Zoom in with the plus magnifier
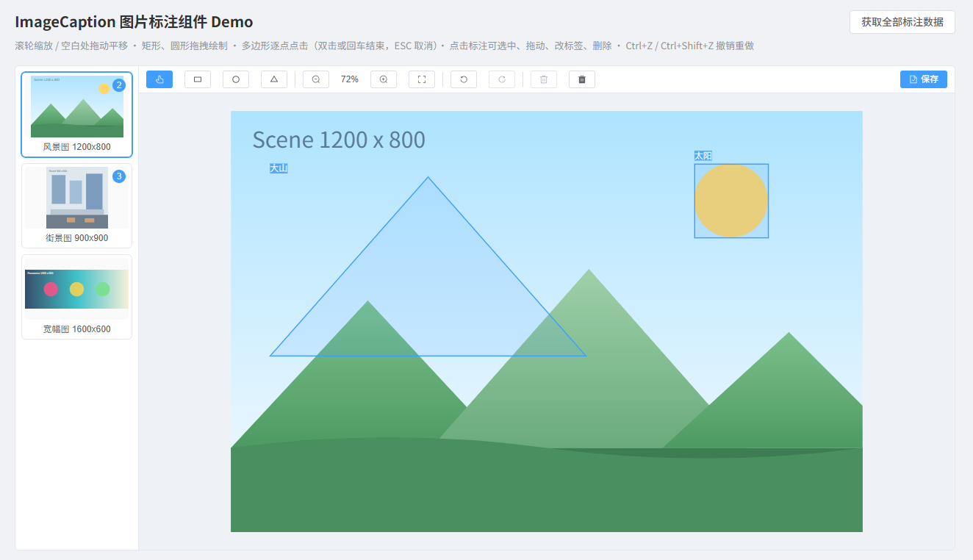The width and height of the screenshot is (973, 560). coord(384,79)
